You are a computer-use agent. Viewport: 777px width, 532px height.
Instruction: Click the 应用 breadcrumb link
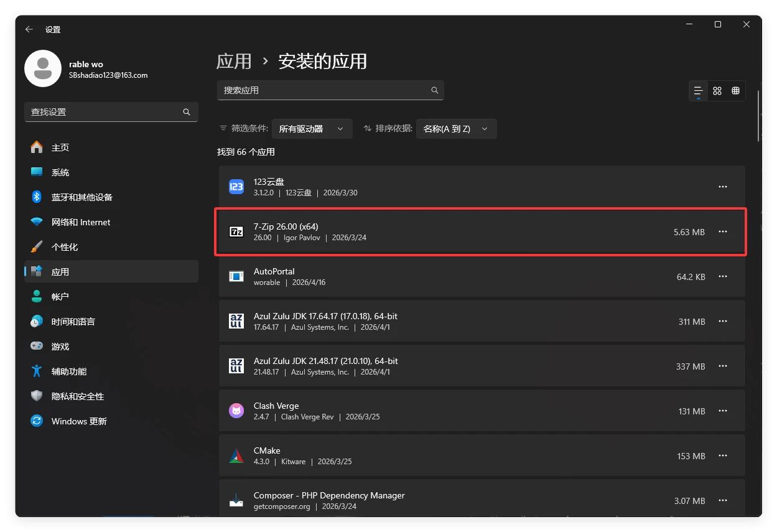(234, 61)
